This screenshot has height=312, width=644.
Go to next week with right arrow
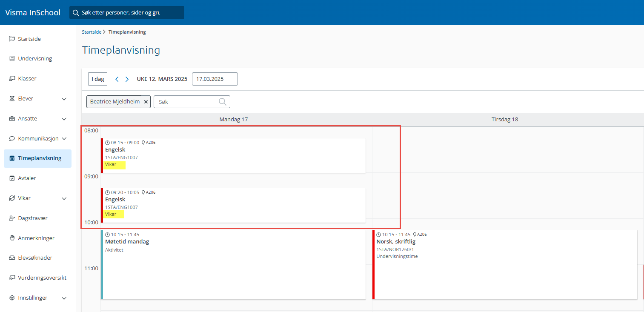(x=127, y=79)
